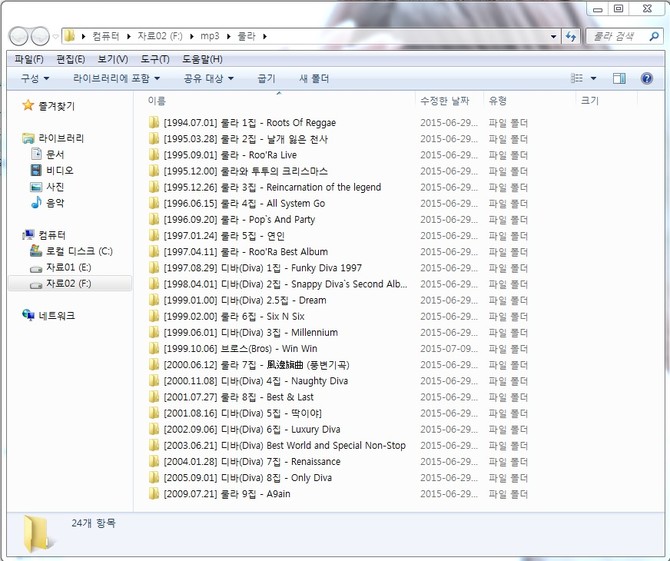Click folder icon of Six N Six
Viewport: 670px width, 561px height.
click(154, 316)
